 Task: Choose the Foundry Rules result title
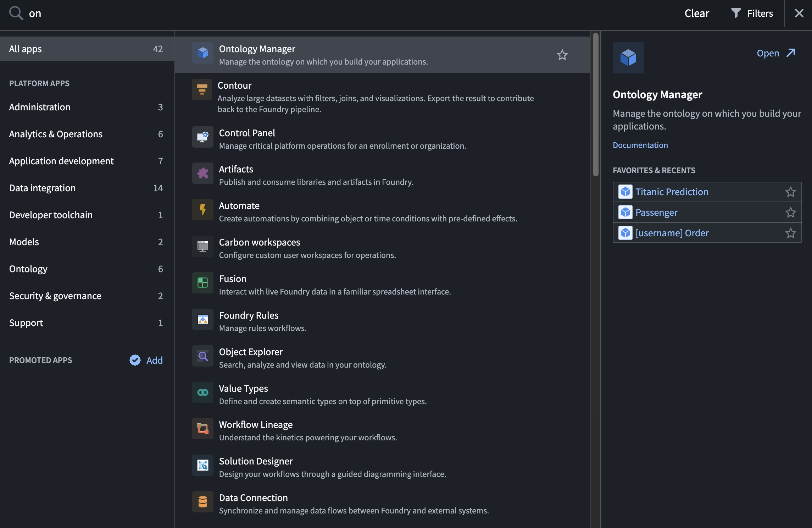[x=249, y=315]
